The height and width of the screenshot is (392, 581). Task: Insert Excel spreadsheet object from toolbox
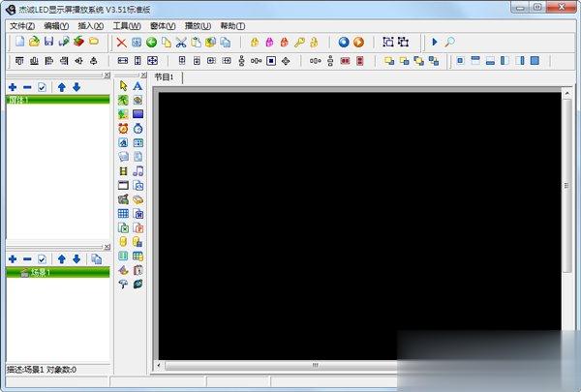tap(123, 227)
